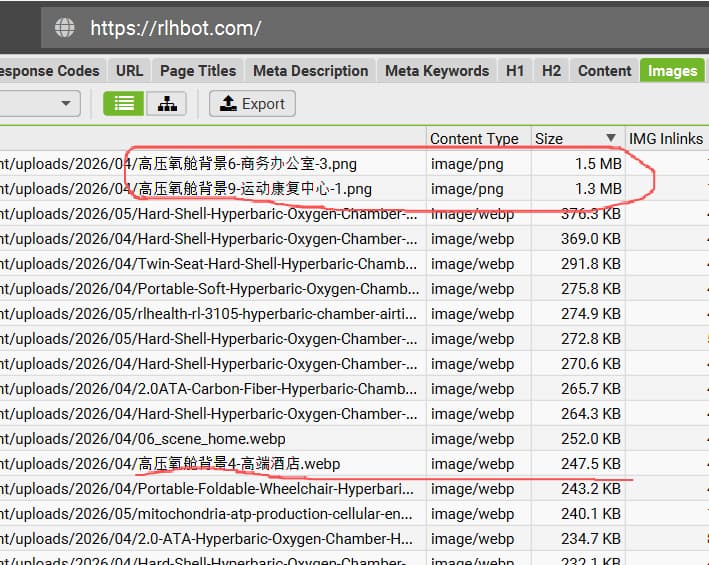
Task: Export the image list
Action: 252,104
